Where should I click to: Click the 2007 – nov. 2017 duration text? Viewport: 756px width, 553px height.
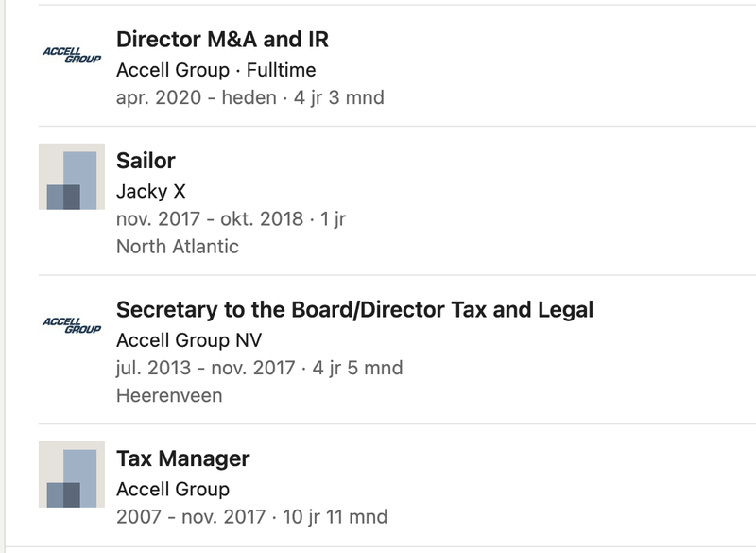coord(251,517)
